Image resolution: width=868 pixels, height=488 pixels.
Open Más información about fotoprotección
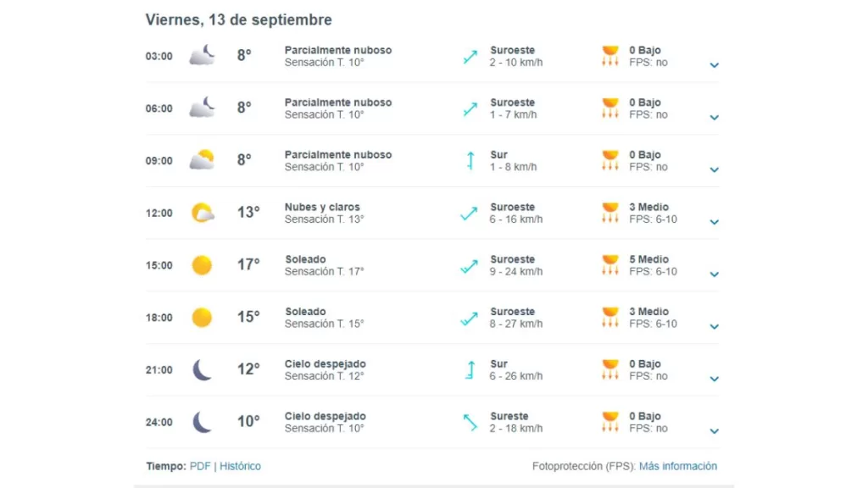coord(677,466)
